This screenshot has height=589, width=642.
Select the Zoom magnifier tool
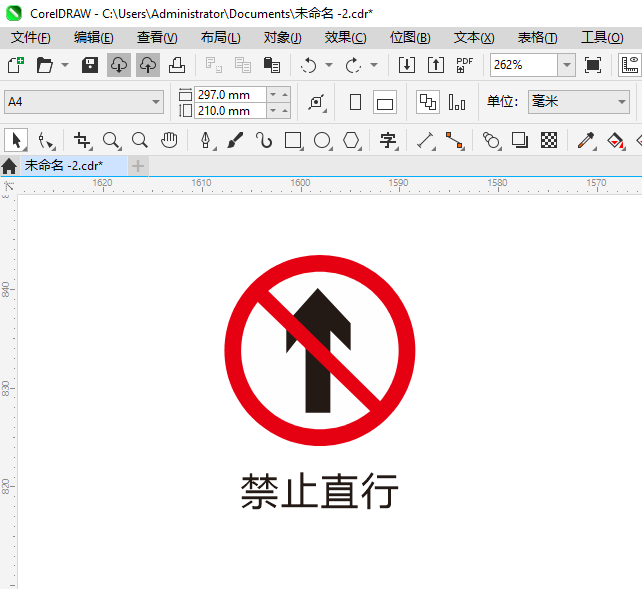coord(111,140)
